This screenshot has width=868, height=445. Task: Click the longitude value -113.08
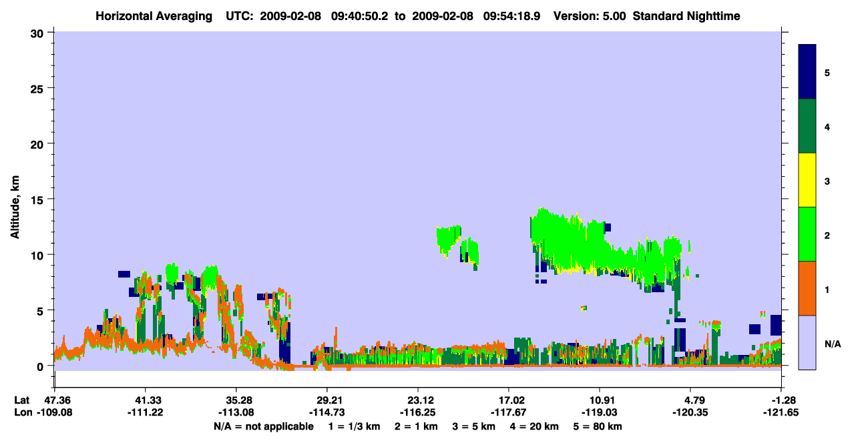[236, 412]
